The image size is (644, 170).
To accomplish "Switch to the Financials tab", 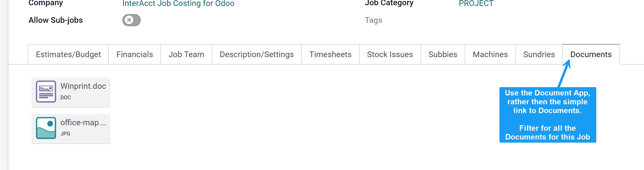I will pyautogui.click(x=135, y=55).
